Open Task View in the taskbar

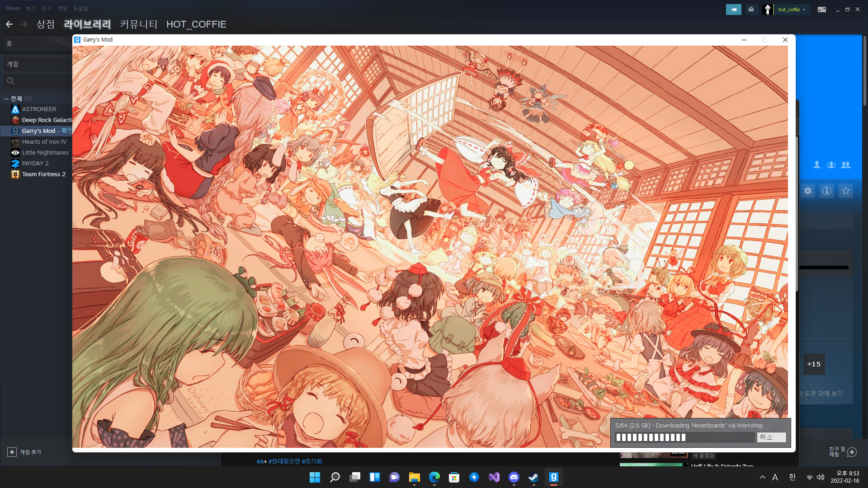pyautogui.click(x=355, y=477)
